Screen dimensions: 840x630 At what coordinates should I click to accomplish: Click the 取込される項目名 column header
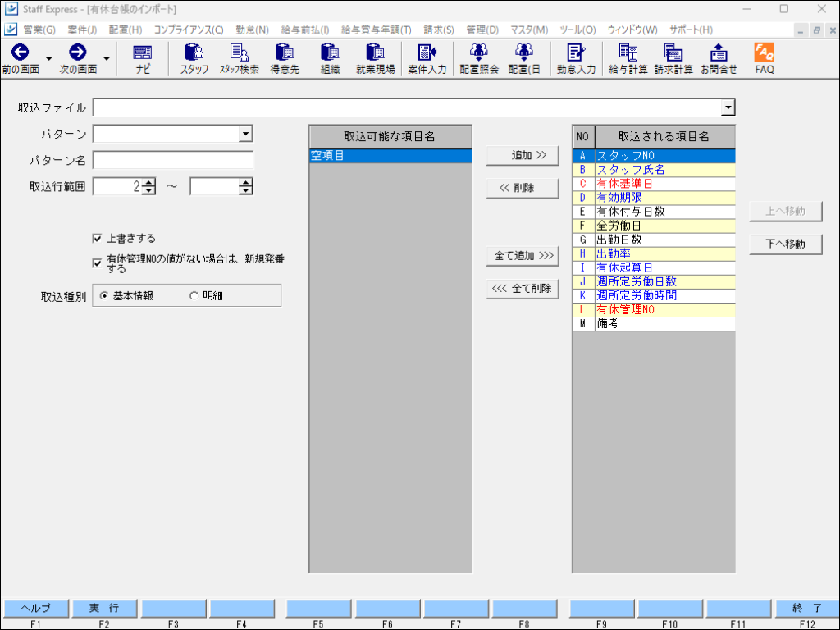[x=664, y=137]
